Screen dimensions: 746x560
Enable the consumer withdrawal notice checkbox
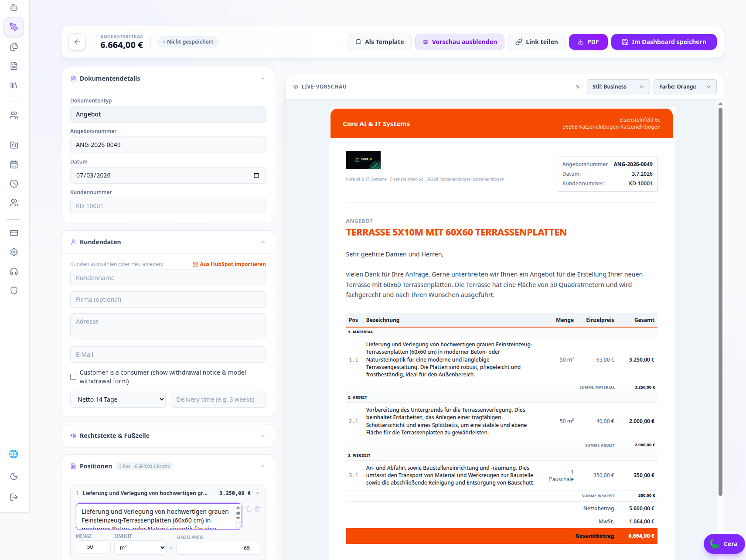tap(73, 377)
